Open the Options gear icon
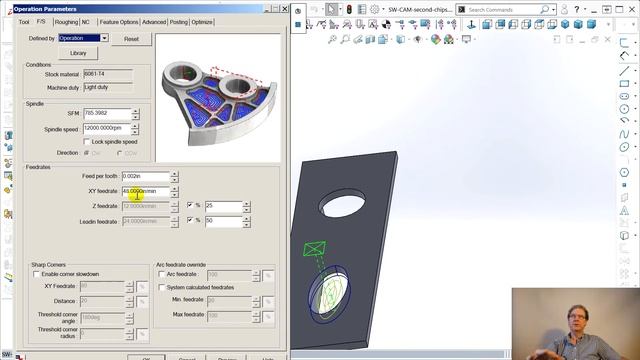The width and height of the screenshot is (640, 360). coord(374,9)
